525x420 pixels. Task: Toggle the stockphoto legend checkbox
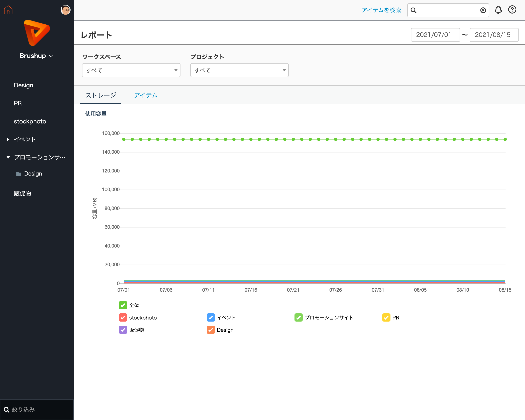[123, 317]
